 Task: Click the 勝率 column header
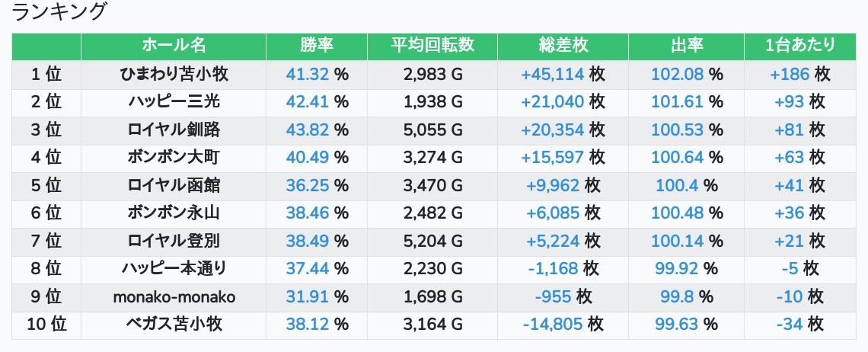tap(317, 46)
